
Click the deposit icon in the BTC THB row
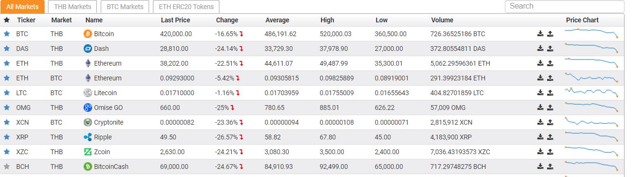540,34
